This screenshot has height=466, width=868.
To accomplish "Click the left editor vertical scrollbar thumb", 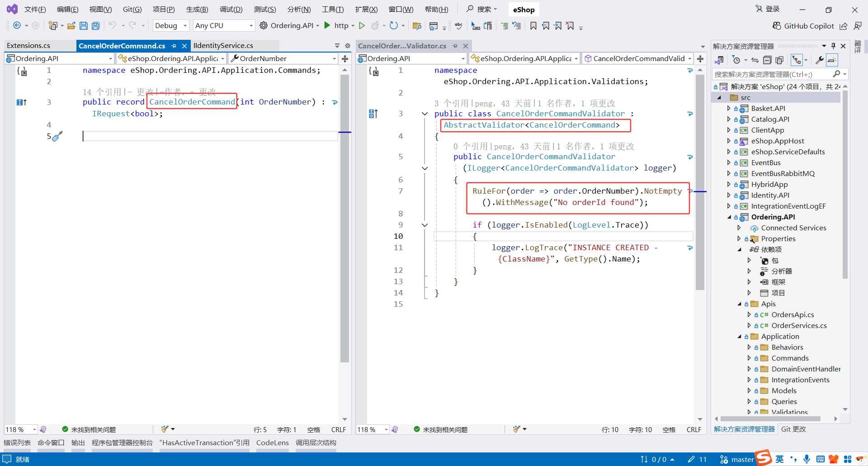I will coord(344,217).
